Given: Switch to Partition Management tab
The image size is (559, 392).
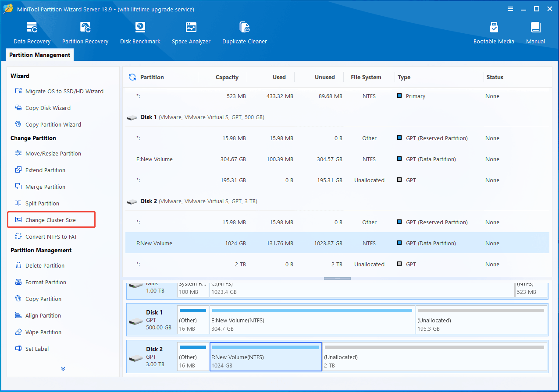Looking at the screenshot, I should [x=39, y=55].
